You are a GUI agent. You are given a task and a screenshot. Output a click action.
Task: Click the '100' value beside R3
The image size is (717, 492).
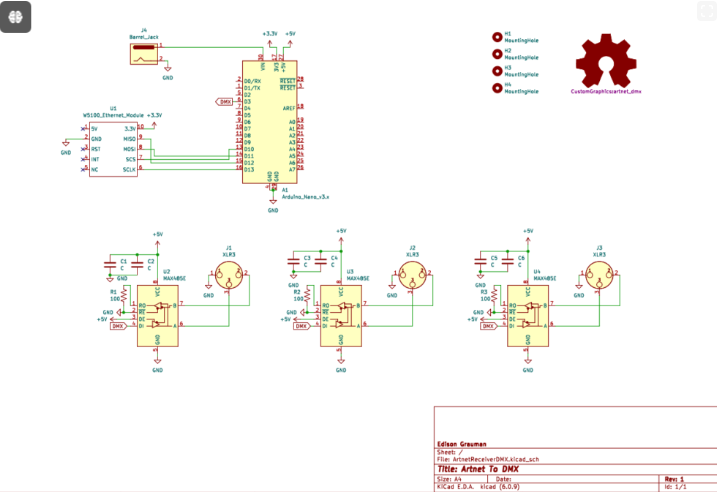485,299
